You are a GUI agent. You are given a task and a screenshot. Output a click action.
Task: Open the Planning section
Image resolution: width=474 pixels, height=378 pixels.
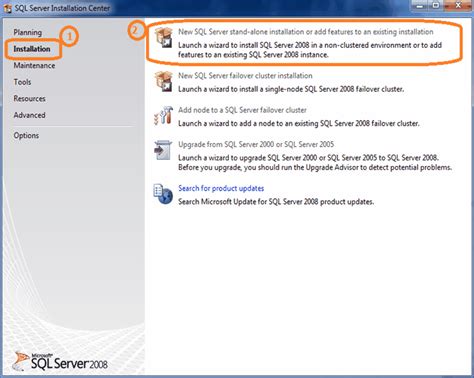(x=28, y=33)
